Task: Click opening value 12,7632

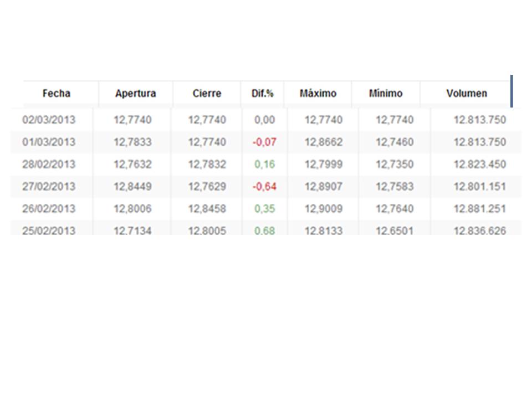Action: 132,164
